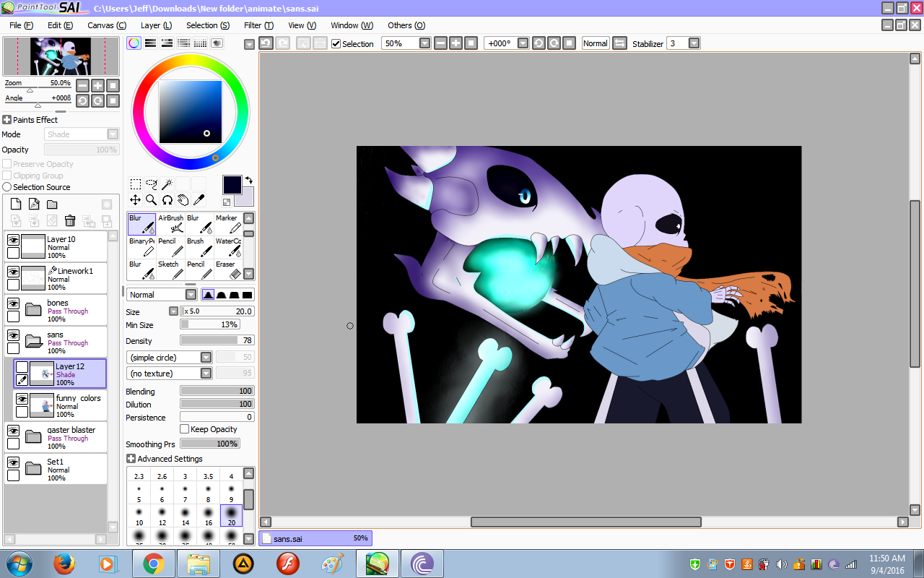The width and height of the screenshot is (924, 578).
Task: Show the color wheel panel
Action: (x=134, y=43)
